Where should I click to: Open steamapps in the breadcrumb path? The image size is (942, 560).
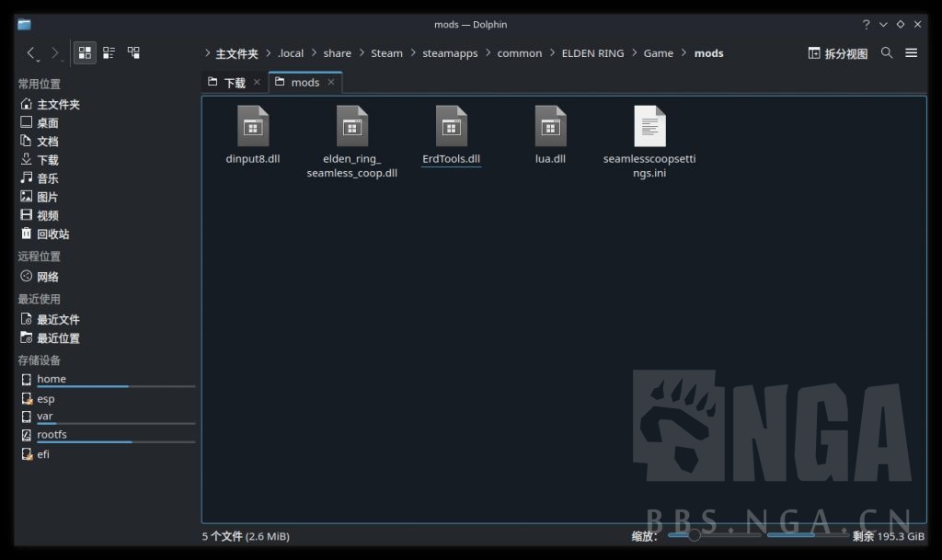pyautogui.click(x=450, y=52)
